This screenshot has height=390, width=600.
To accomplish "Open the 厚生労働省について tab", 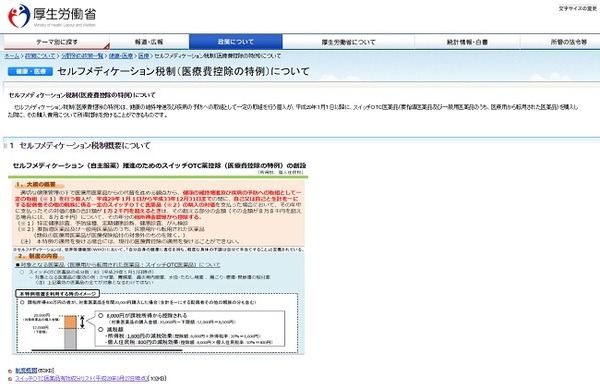I will tap(349, 42).
